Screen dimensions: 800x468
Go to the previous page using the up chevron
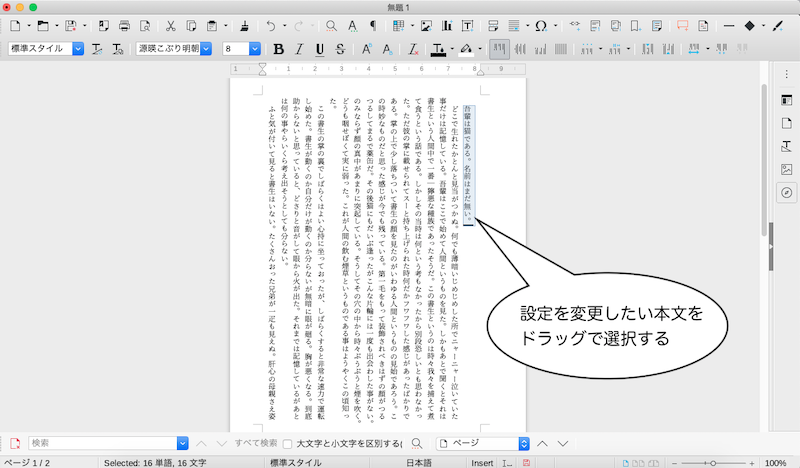pos(542,444)
